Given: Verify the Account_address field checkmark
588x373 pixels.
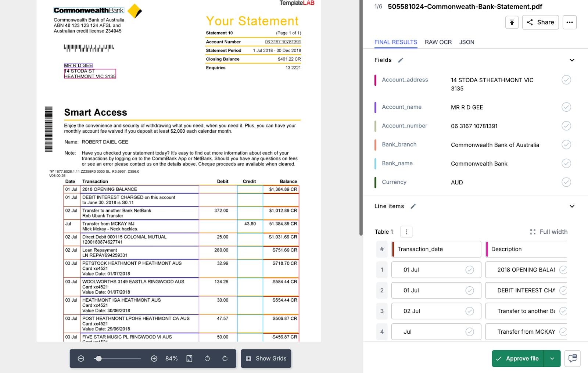Looking at the screenshot, I should (x=566, y=80).
